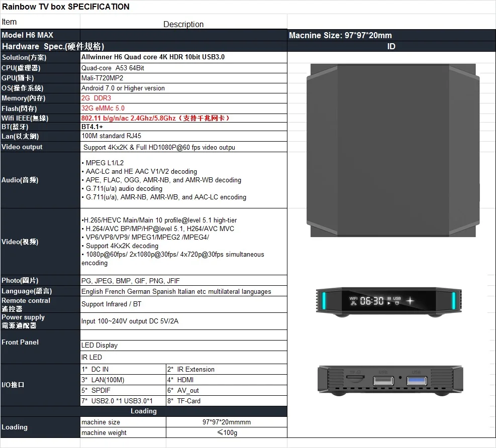Viewport: 496px width, 448px height.
Task: Click the 'Allwinner H6 Quad core 4K HDR' cell
Action: pyautogui.click(x=184, y=57)
